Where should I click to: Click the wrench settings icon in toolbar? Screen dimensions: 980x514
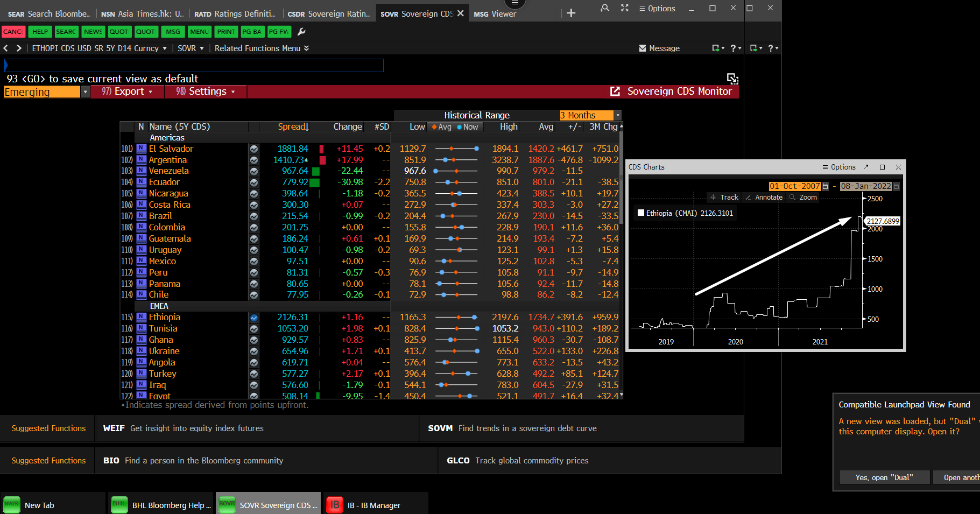pyautogui.click(x=301, y=32)
